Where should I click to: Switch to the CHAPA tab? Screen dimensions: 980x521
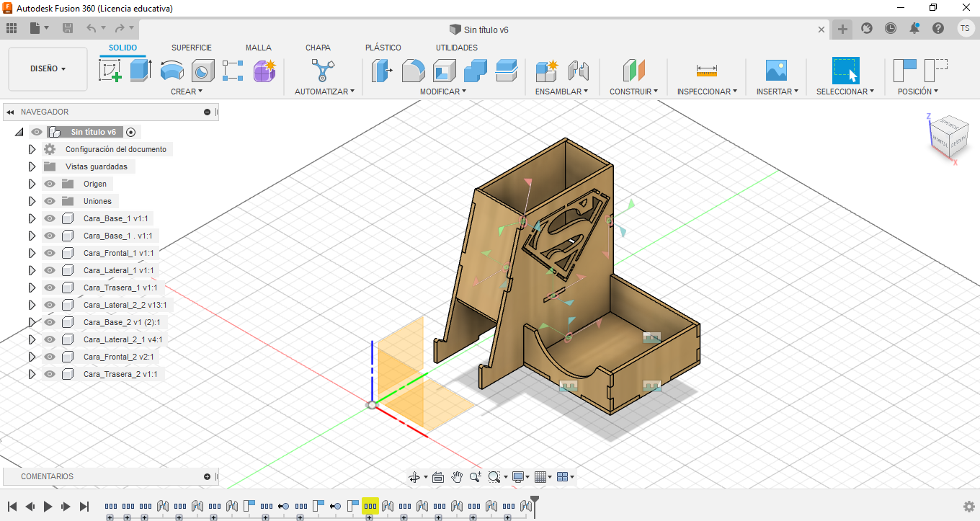pyautogui.click(x=318, y=48)
